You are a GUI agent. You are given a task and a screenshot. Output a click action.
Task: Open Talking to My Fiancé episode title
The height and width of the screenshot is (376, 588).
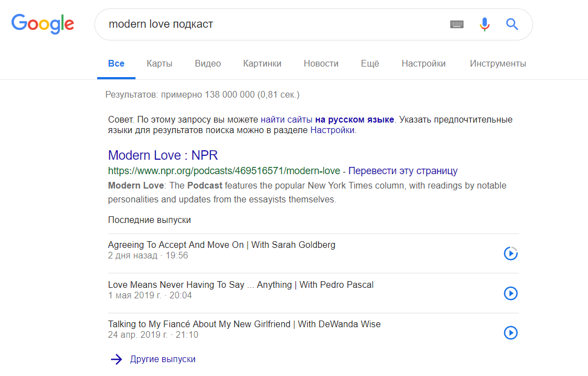click(244, 324)
